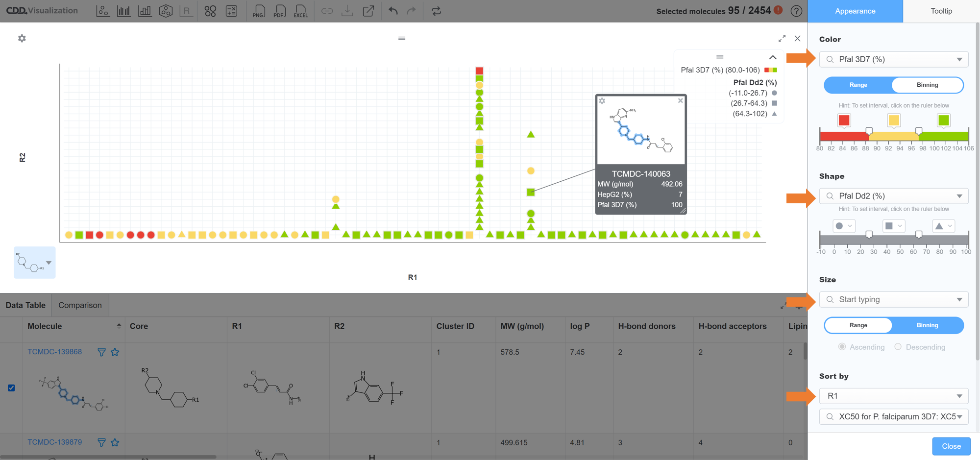Sort the Molecule column

coord(119,326)
